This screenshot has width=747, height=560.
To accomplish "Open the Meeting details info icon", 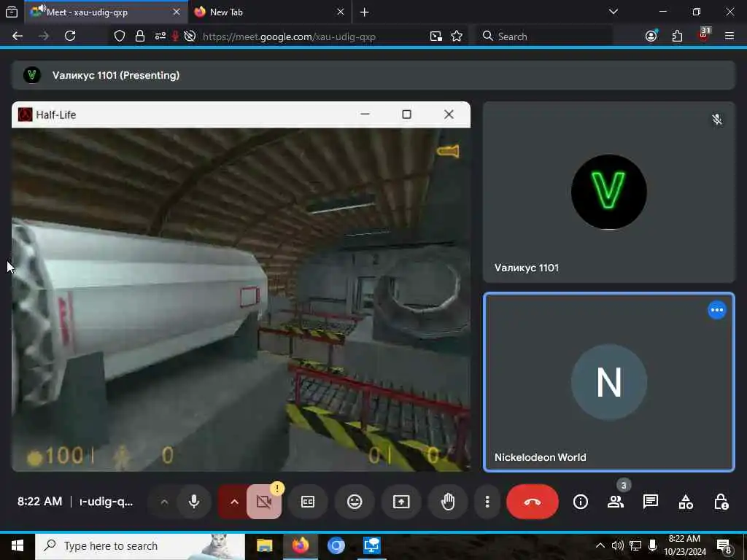I will (580, 502).
